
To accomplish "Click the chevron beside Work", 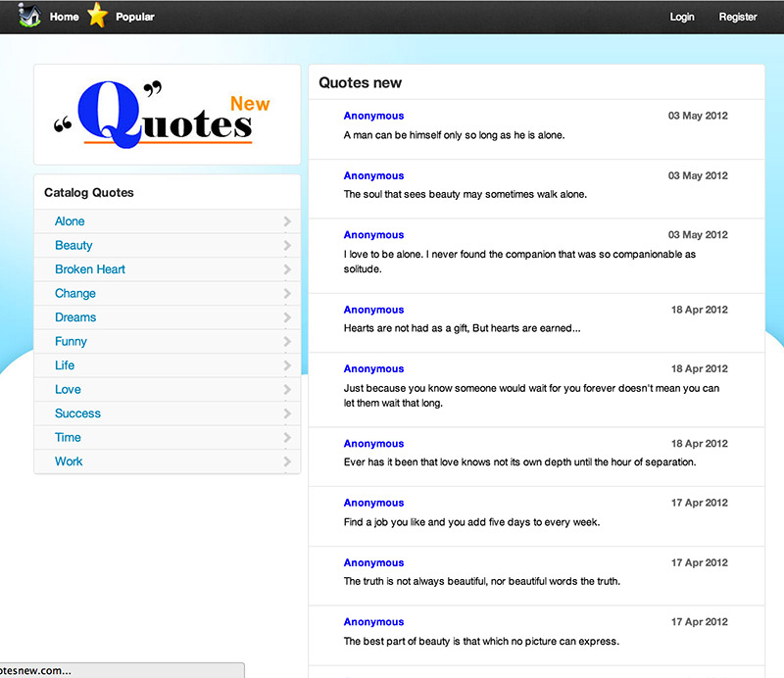I will [x=287, y=461].
